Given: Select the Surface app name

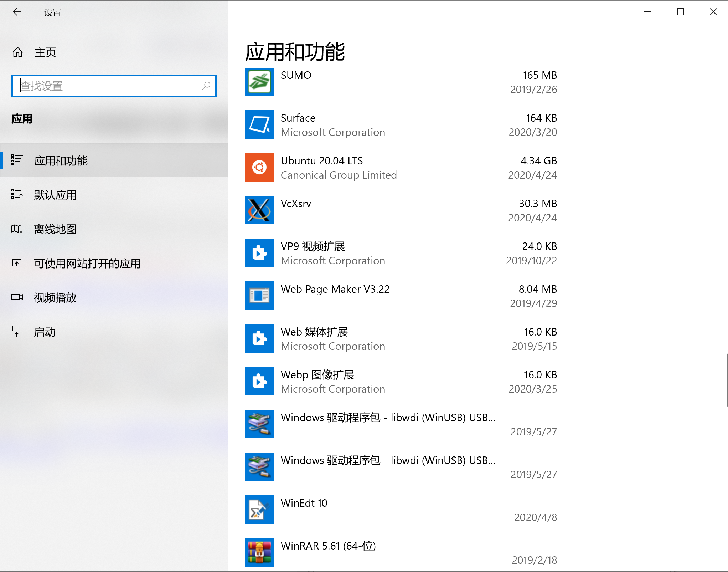Looking at the screenshot, I should coord(298,118).
